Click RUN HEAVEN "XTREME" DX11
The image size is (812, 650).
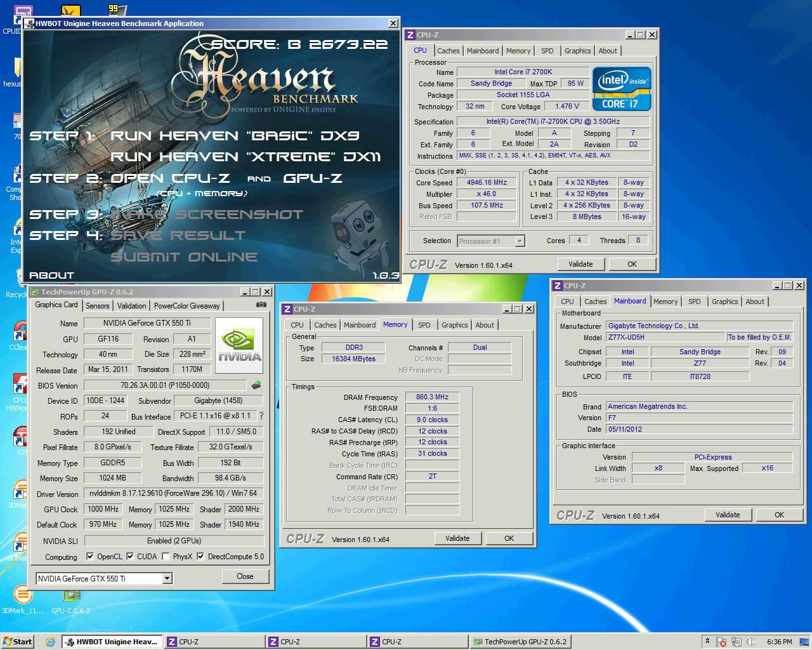246,156
